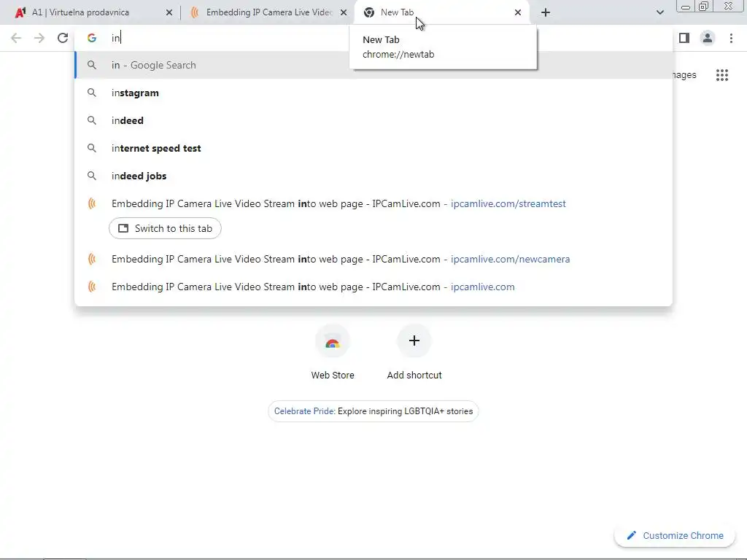Click the forward navigation arrow

click(39, 38)
